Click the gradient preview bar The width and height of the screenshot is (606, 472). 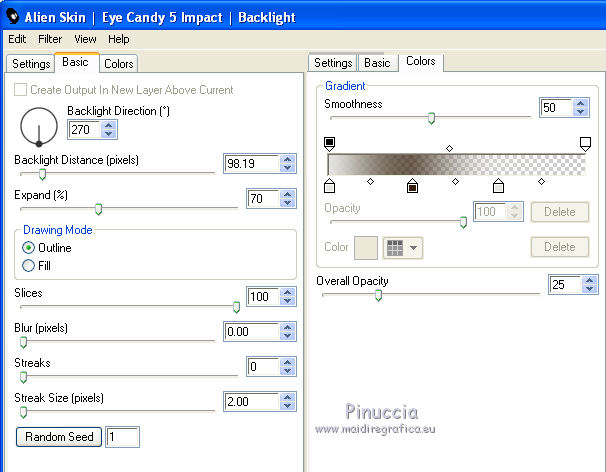[456, 165]
